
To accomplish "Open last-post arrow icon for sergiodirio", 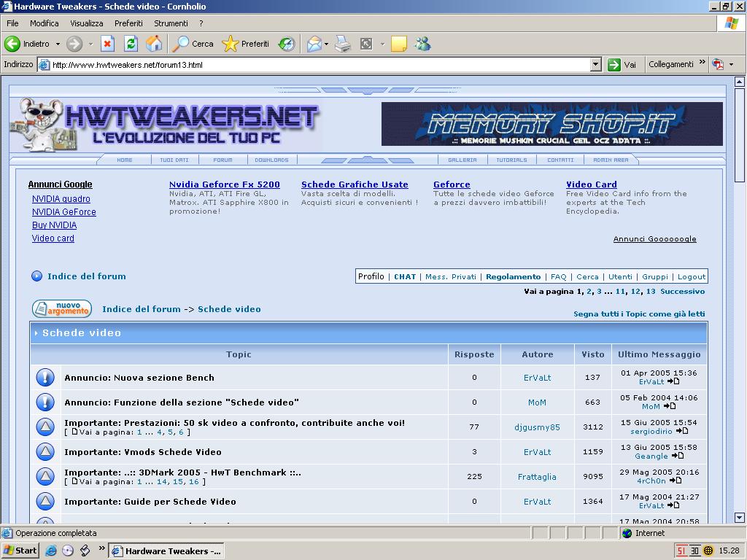I will click(x=682, y=431).
